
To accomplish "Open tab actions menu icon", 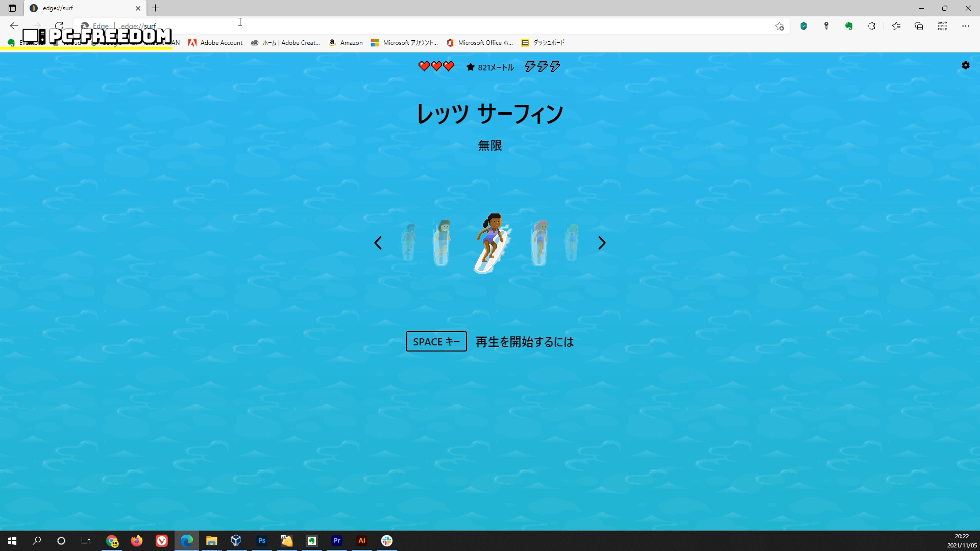I will 12,8.
